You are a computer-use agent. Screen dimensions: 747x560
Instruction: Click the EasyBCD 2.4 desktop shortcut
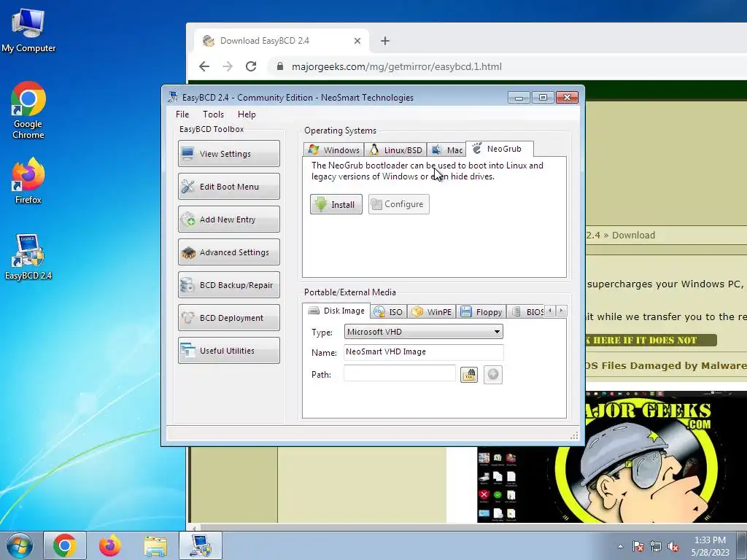28,257
